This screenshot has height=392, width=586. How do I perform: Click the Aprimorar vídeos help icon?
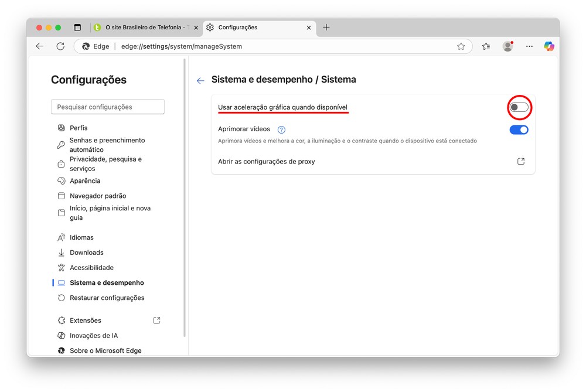(x=281, y=129)
